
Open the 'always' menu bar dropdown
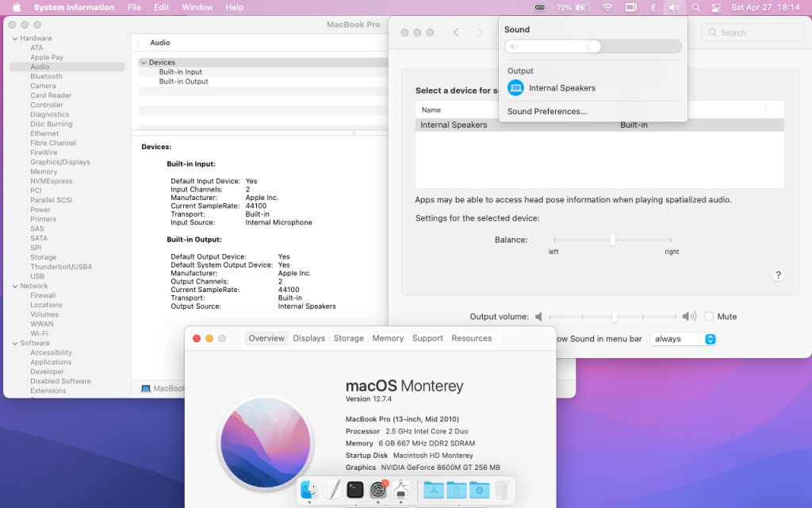pos(683,339)
